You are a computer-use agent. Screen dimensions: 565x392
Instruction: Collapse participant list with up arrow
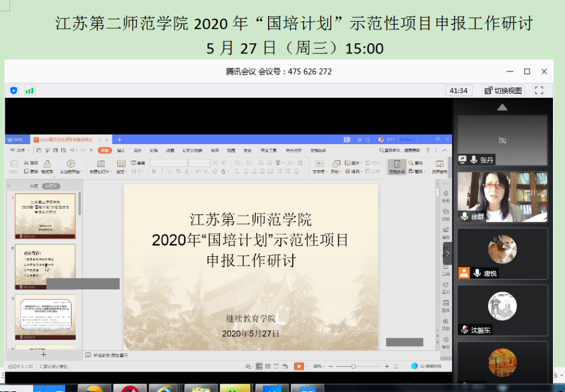click(502, 107)
